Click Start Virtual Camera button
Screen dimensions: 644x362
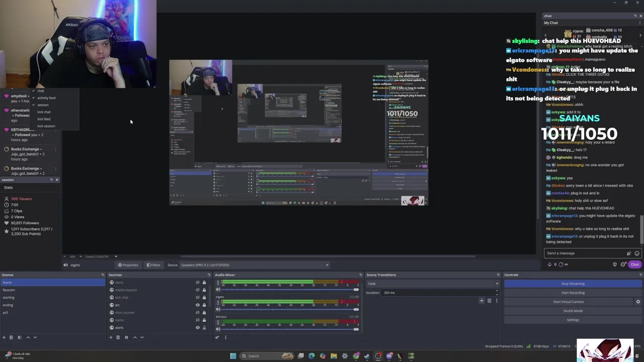point(569,302)
